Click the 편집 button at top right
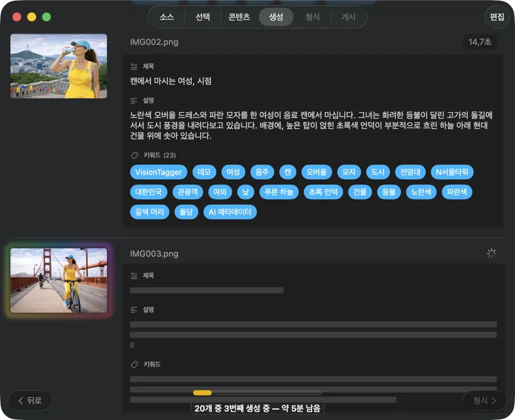Image resolution: width=515 pixels, height=420 pixels. (x=496, y=17)
